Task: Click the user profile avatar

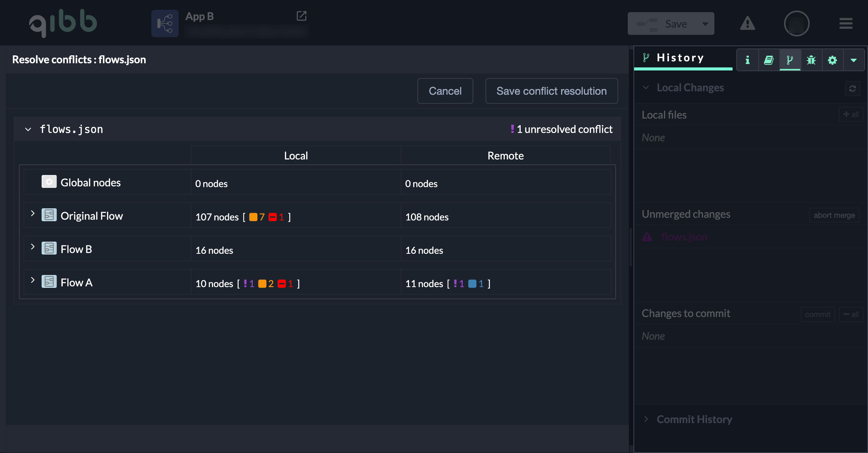Action: (796, 23)
